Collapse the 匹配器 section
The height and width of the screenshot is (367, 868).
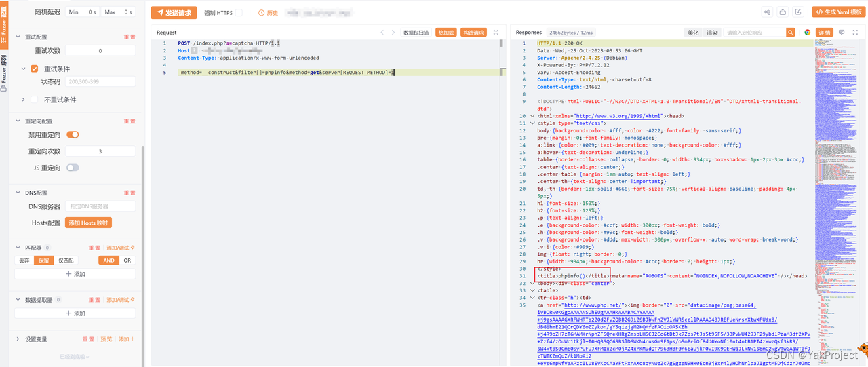[x=18, y=248]
